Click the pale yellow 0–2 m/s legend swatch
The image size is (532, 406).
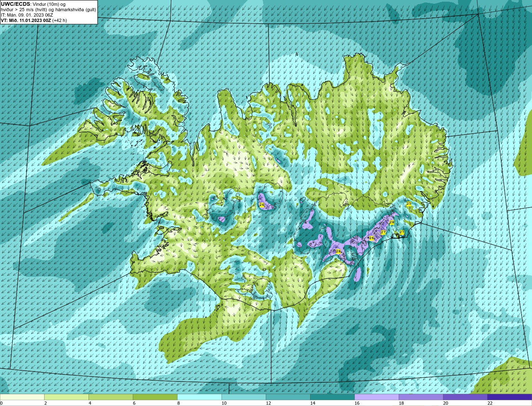click(22, 397)
